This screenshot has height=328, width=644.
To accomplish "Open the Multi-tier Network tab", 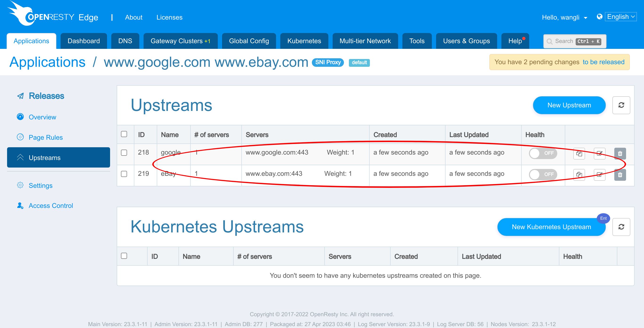I will pyautogui.click(x=365, y=41).
